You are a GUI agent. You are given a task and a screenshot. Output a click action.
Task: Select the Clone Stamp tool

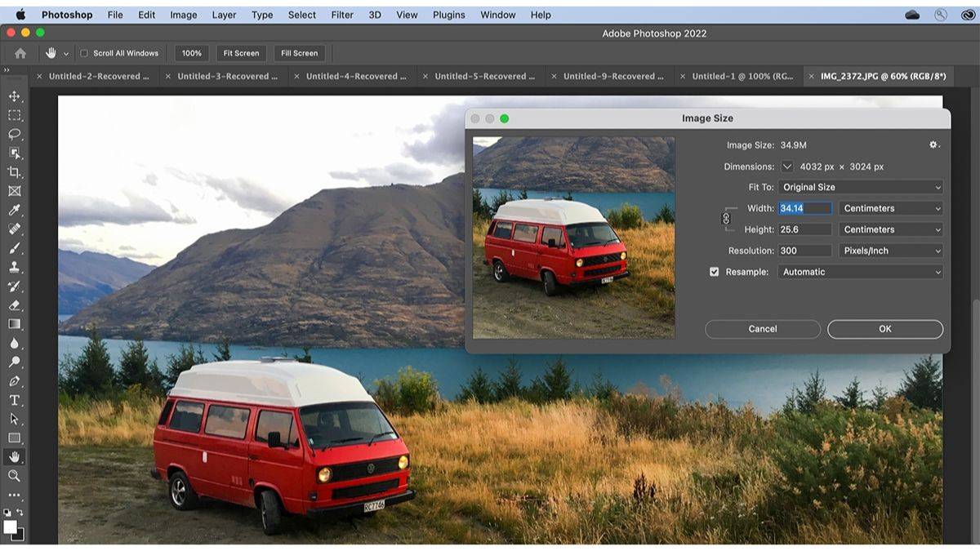(x=15, y=267)
